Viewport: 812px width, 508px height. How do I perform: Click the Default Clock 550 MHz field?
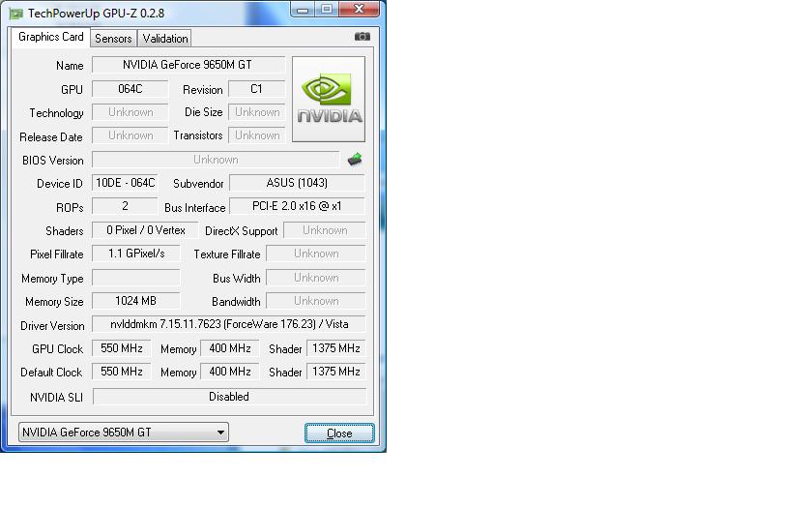pyautogui.click(x=121, y=372)
